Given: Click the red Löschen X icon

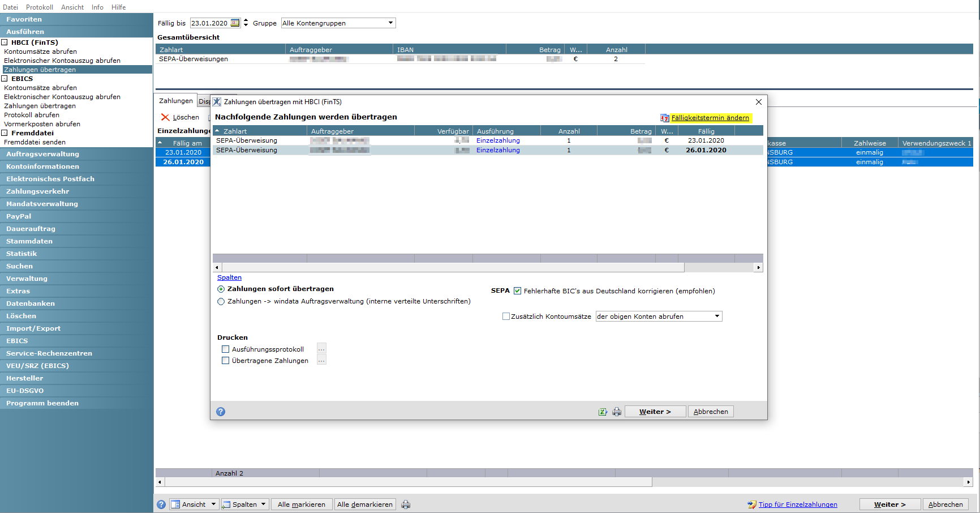Looking at the screenshot, I should (x=165, y=117).
